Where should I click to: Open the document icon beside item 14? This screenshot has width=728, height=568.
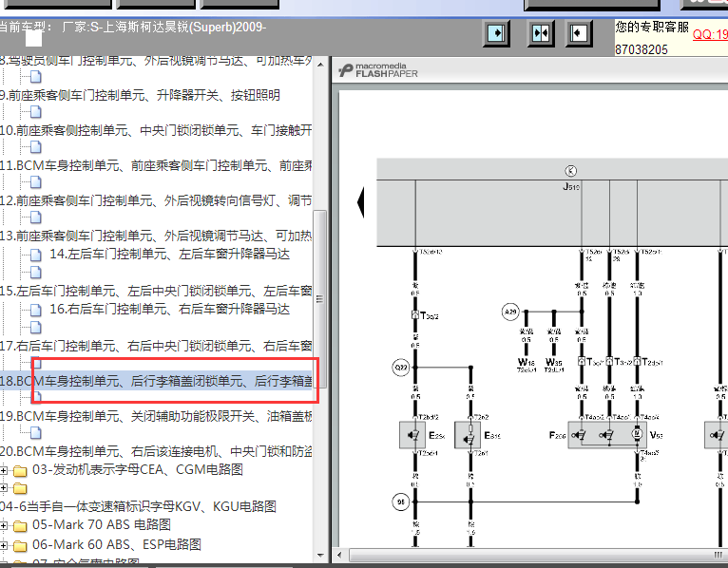click(36, 255)
